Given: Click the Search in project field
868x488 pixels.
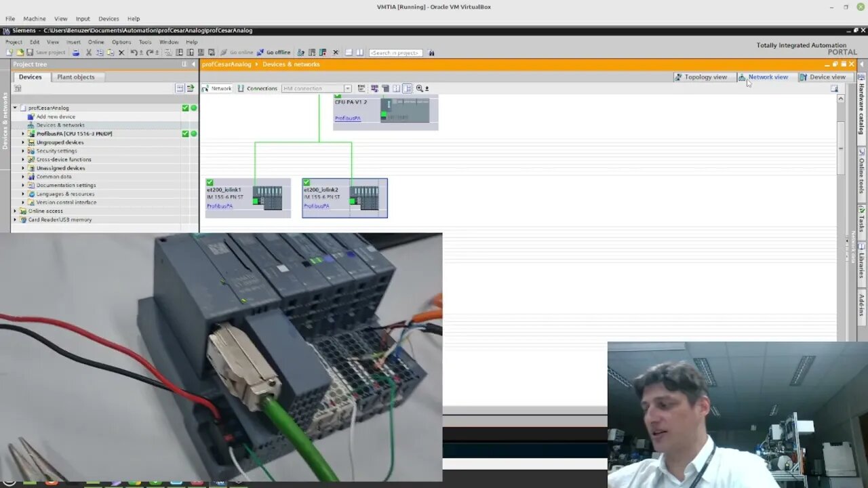Looking at the screenshot, I should click(x=395, y=52).
